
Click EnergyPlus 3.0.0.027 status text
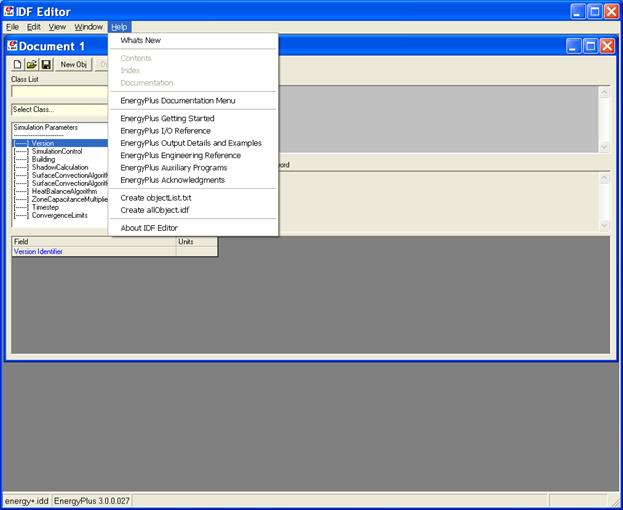pyautogui.click(x=92, y=501)
